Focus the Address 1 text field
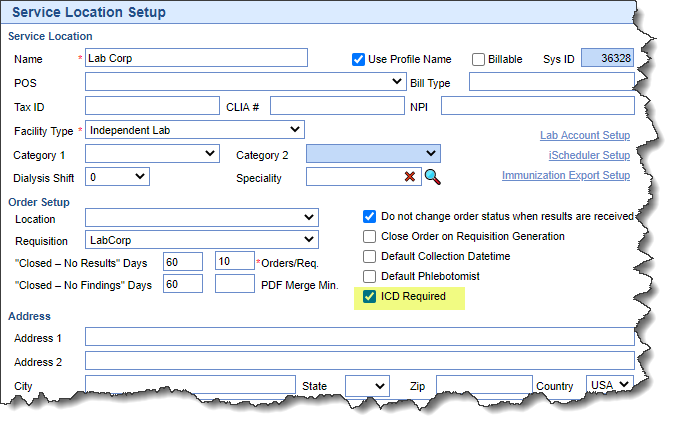679x434 pixels. point(359,337)
